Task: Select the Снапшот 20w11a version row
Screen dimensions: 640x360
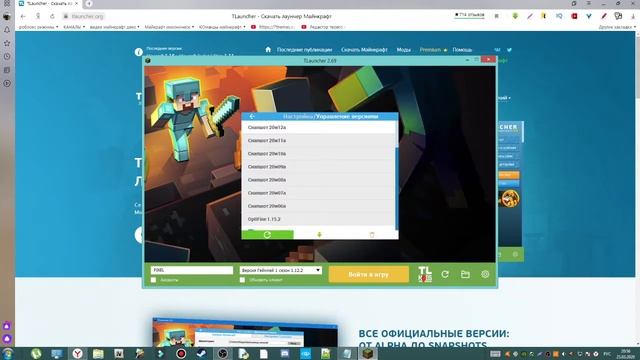Action: 318,140
